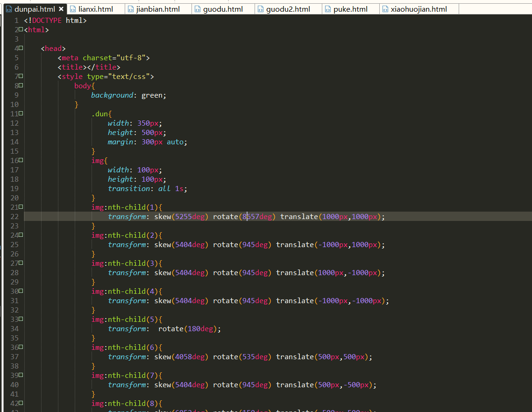This screenshot has height=412, width=532.
Task: Click 'rotate(535deg)' on line 37
Action: (x=242, y=357)
